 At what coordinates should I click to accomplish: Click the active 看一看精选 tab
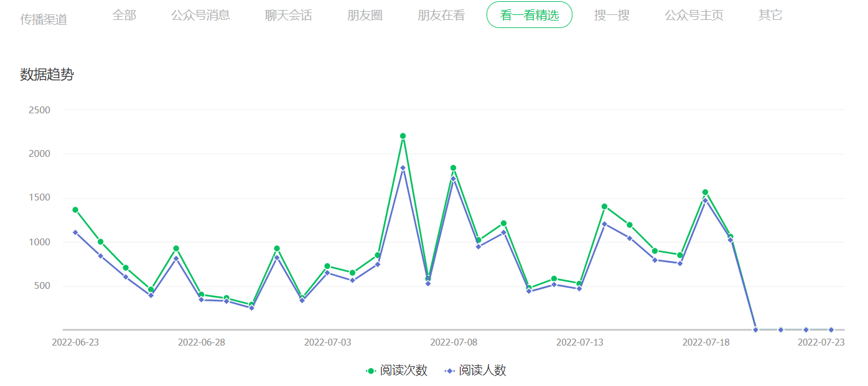pos(530,15)
